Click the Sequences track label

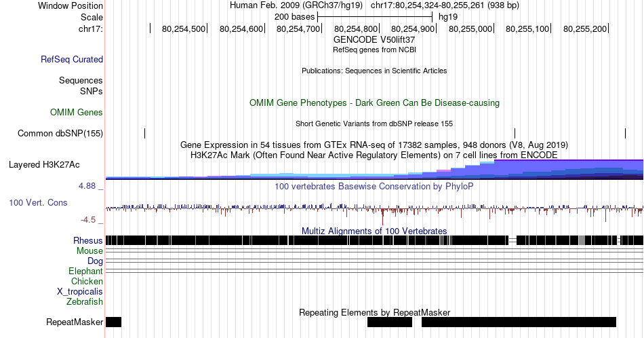tap(81, 80)
